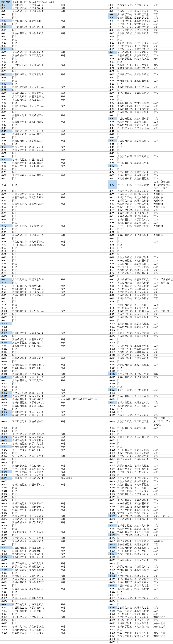This screenshot has width=173, height=644.
Task: Select the empty highlighted row label 33-104
Action: click(x=6, y=324)
